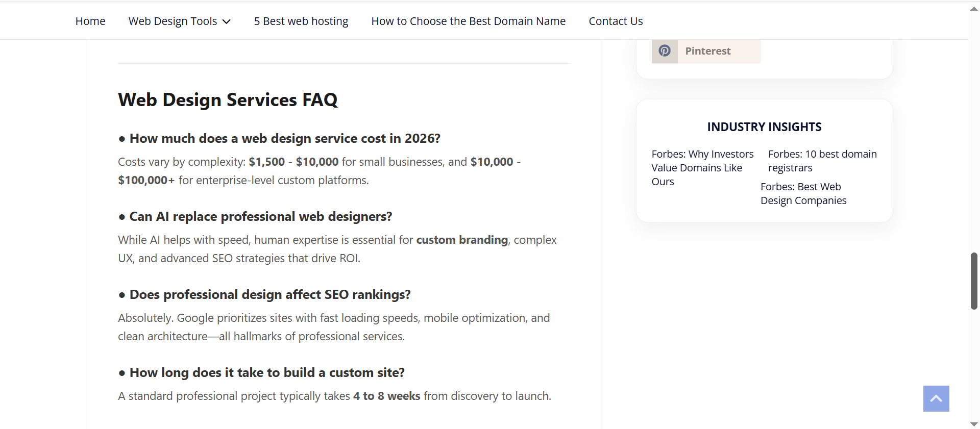Open How to Choose the Best Domain Name

click(468, 21)
